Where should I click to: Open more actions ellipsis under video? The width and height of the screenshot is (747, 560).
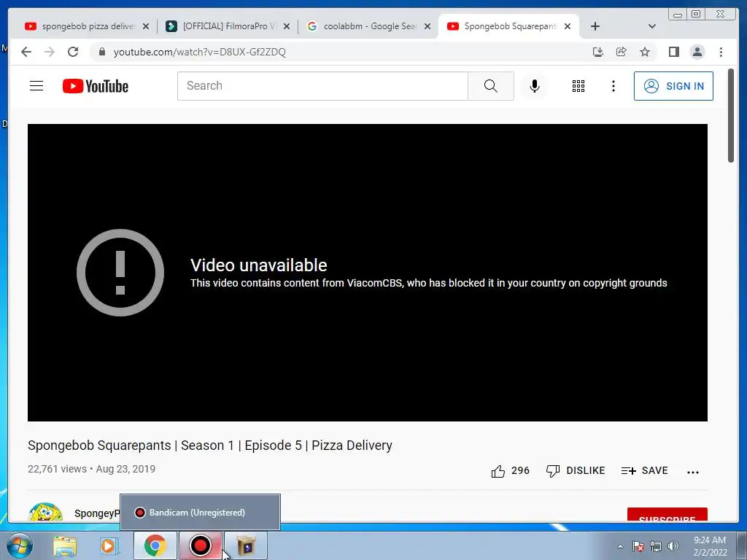point(693,472)
